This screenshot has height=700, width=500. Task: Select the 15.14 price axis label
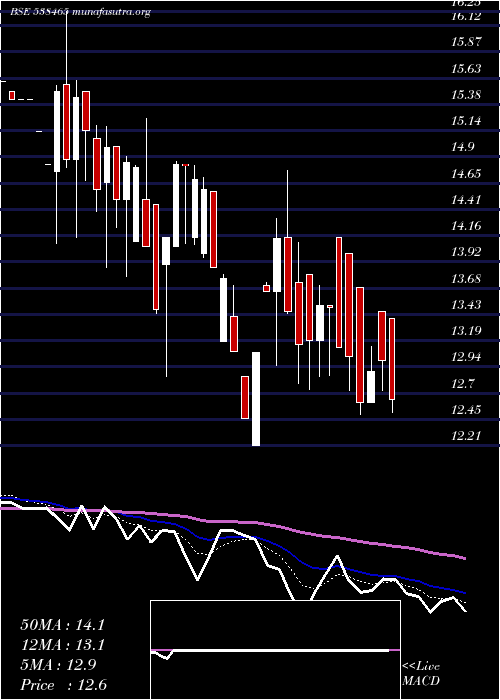coord(467,121)
